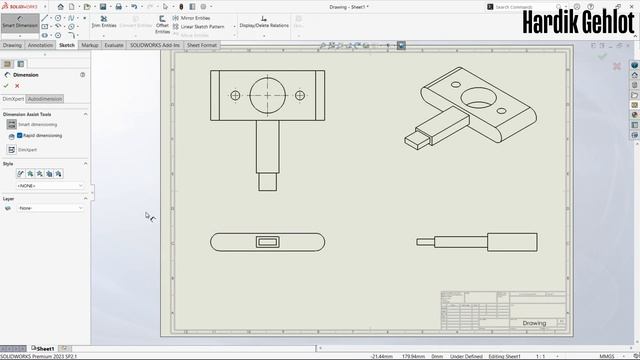Select the Line sketch tool
Screen dimensions: 640x360
pos(45,18)
